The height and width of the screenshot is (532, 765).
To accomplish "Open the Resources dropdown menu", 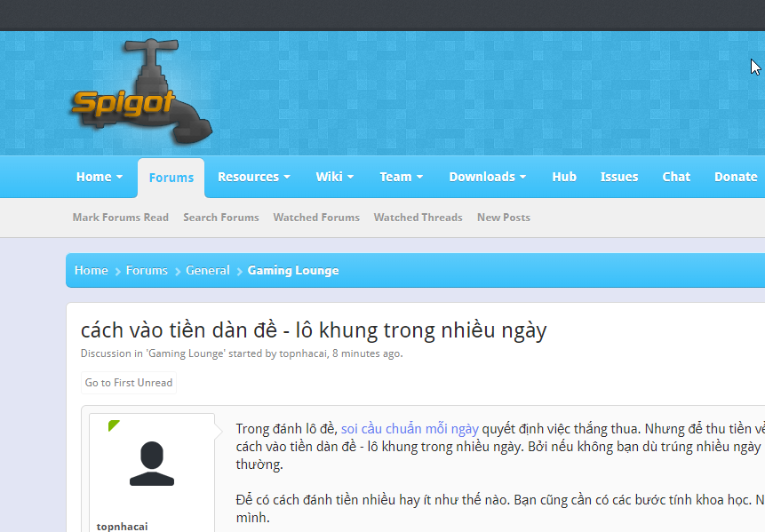I will pyautogui.click(x=253, y=177).
